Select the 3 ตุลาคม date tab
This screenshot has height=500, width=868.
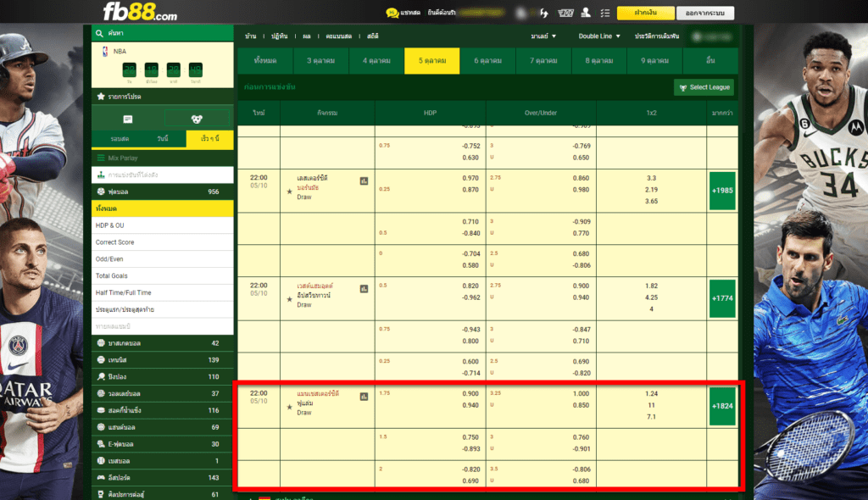(321, 61)
